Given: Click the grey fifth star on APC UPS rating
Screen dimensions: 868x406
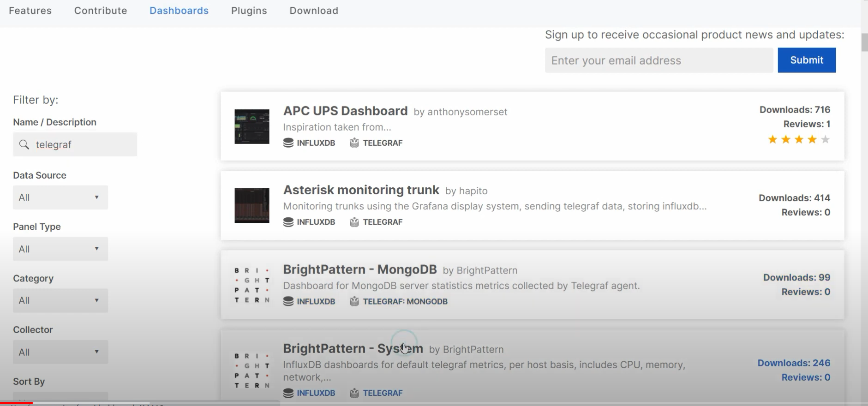Looking at the screenshot, I should pyautogui.click(x=826, y=139).
